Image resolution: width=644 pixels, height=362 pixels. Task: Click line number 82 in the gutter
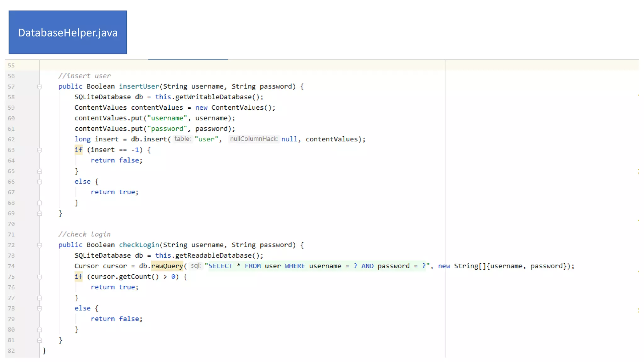pos(11,351)
